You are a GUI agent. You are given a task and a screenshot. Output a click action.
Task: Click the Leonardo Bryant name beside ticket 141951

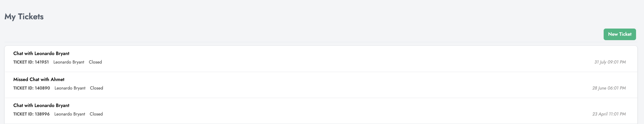pos(69,62)
